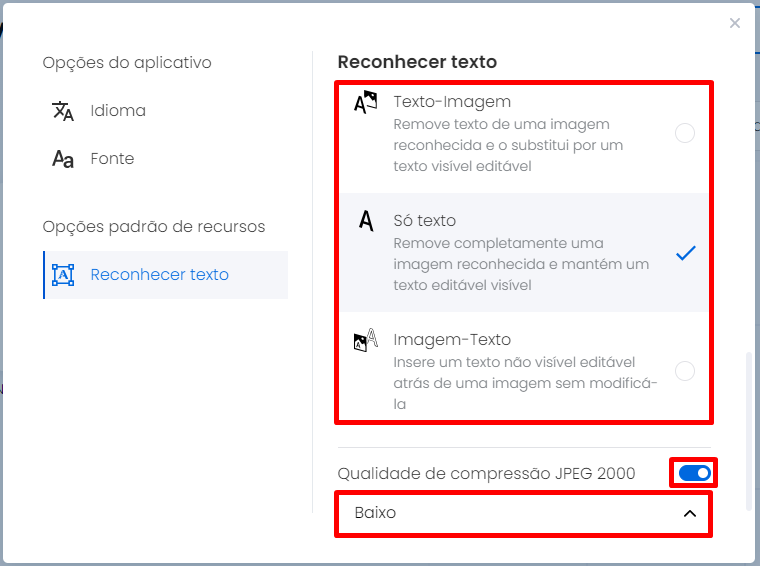Click the vertical scrollbar of settings panel
The image size is (760, 566).
coord(749,431)
